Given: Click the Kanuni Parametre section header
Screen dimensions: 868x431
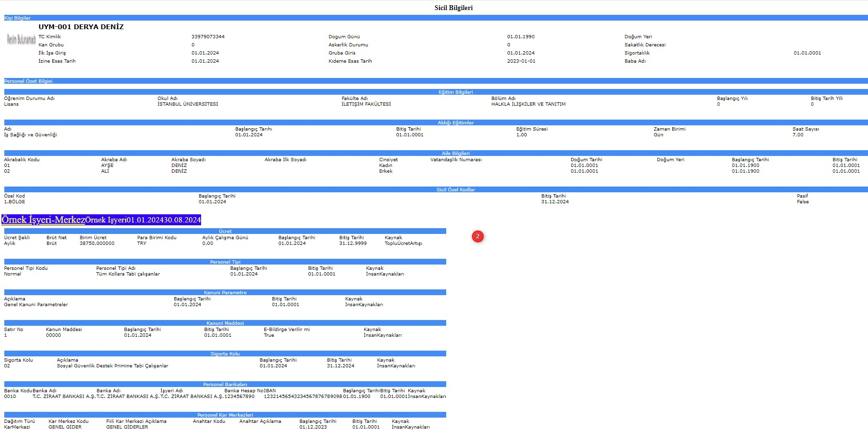Looking at the screenshot, I should 225,292.
